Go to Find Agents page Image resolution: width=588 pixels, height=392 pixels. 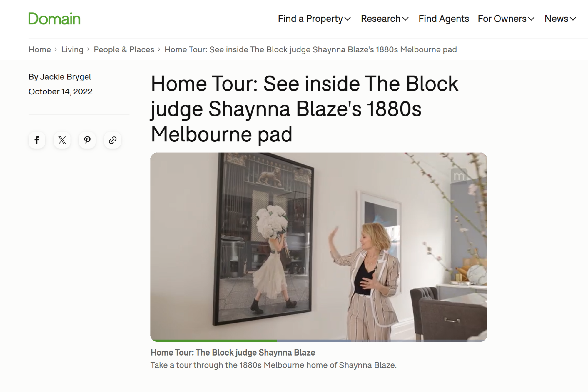444,19
